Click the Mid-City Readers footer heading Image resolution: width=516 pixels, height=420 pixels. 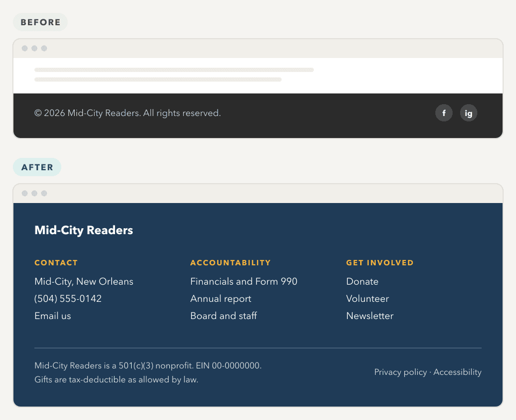click(x=84, y=230)
